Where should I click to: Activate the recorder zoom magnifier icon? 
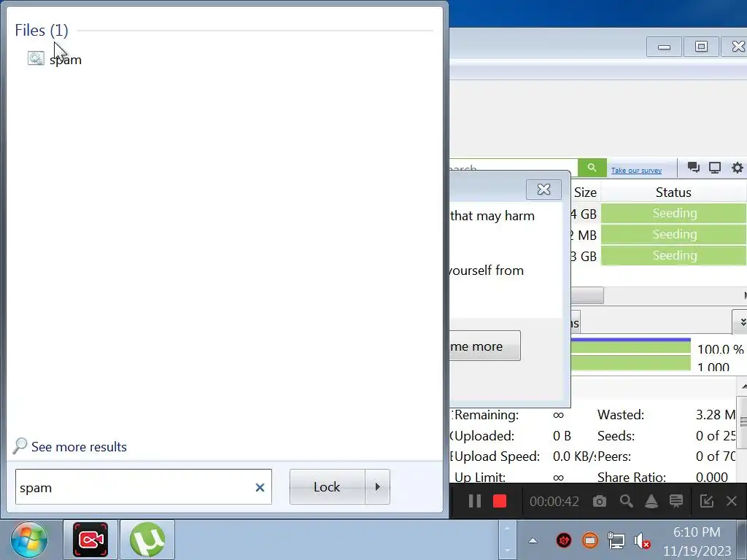[626, 501]
